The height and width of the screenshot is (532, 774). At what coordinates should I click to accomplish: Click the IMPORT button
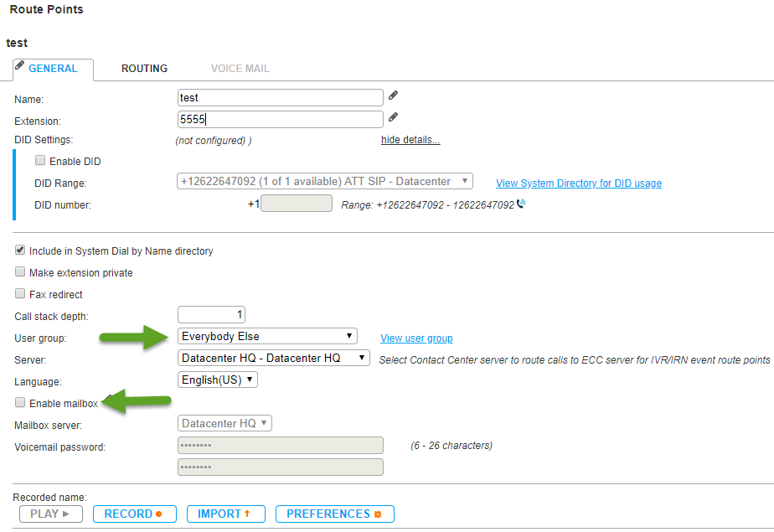coord(226,514)
